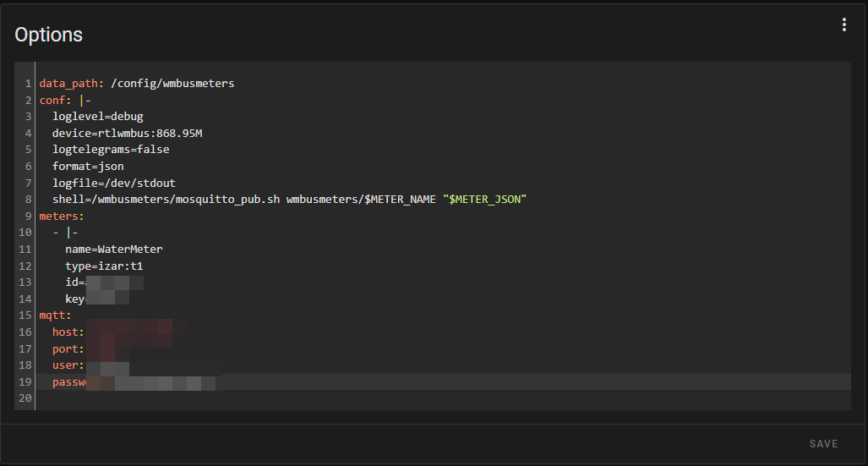The image size is (868, 466).
Task: Click the 'logfile=/dev/stdout' line
Action: coord(114,183)
